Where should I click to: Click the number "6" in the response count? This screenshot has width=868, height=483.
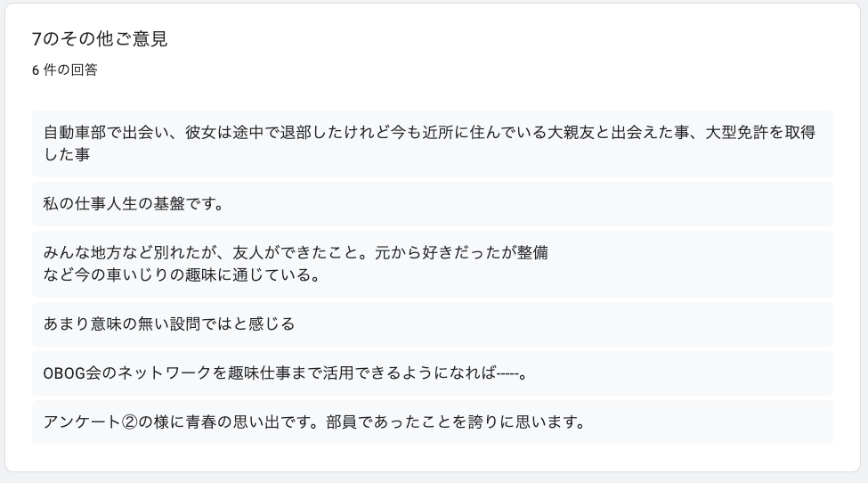click(35, 70)
